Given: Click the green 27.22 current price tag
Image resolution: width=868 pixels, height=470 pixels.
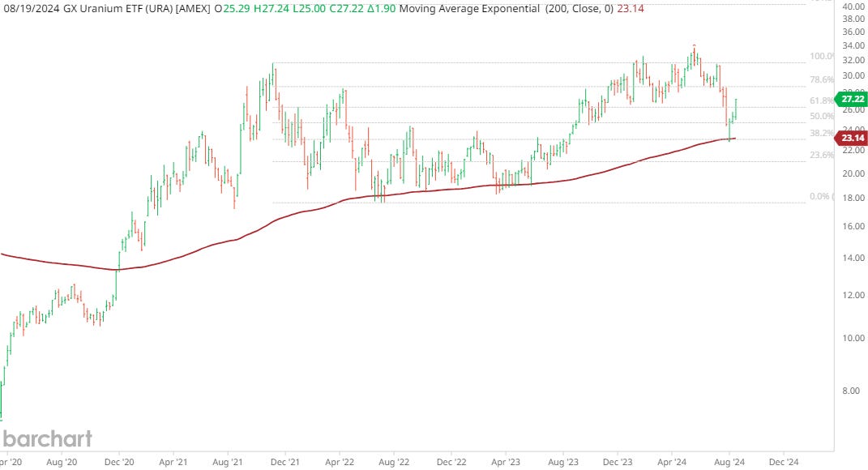Looking at the screenshot, I should [x=851, y=99].
